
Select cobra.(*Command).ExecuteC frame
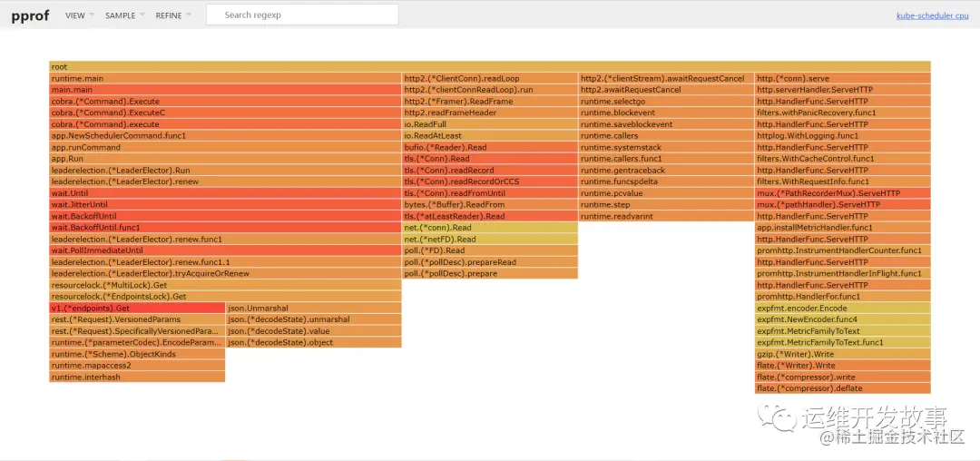225,113
